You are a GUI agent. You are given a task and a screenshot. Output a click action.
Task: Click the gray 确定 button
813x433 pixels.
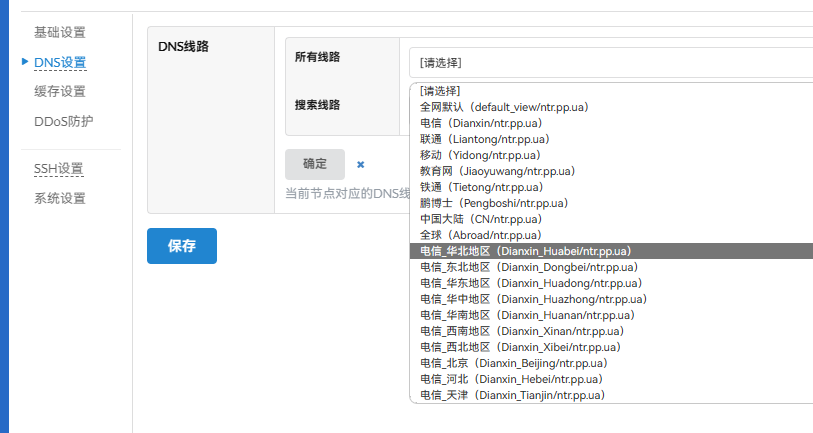coord(315,164)
